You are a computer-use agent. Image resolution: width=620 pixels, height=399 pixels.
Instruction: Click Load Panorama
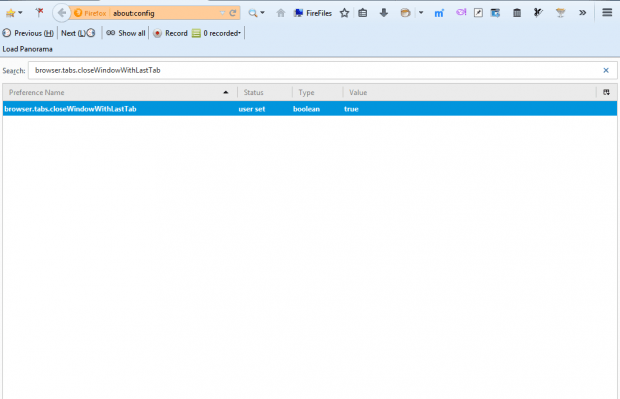tap(27, 49)
